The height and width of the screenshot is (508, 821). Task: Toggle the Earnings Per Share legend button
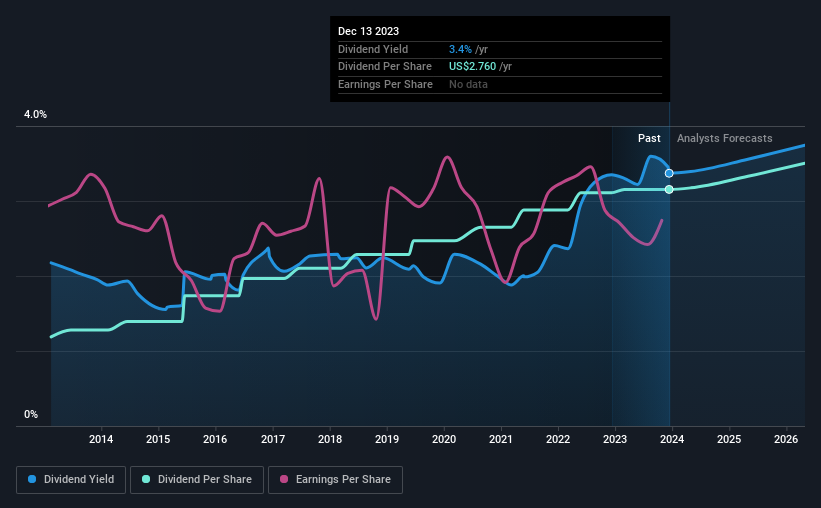(x=335, y=480)
